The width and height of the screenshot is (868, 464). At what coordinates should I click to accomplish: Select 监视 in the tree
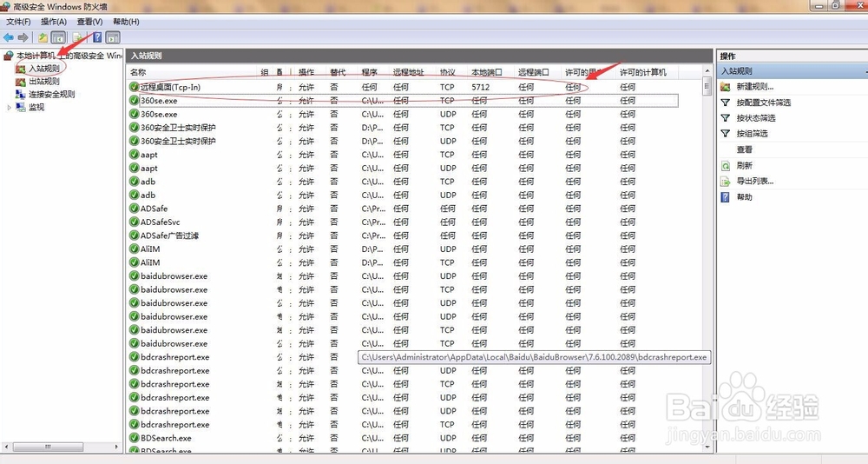[x=36, y=107]
